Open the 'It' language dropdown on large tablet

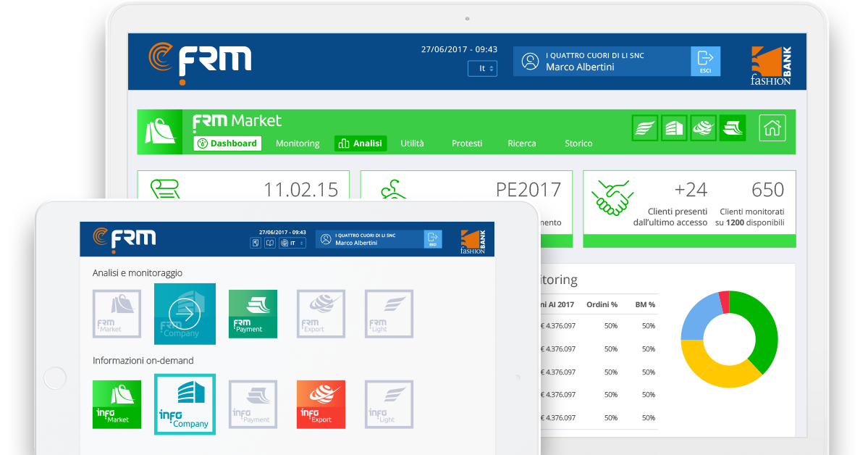pyautogui.click(x=483, y=68)
